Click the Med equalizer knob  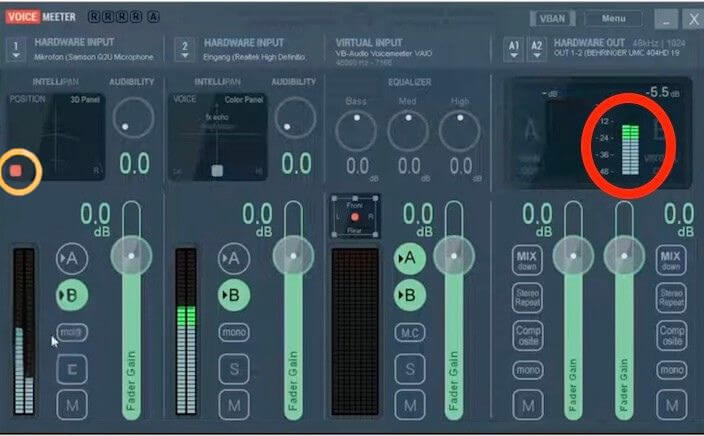(x=408, y=131)
